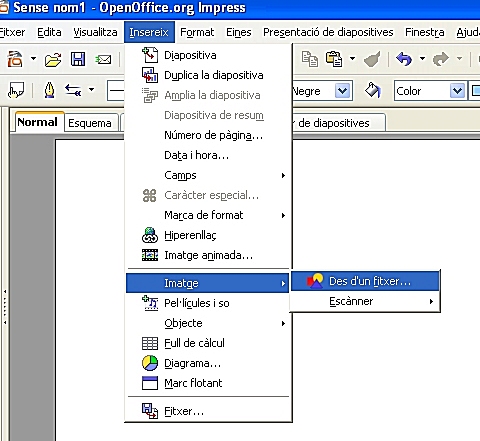The image size is (480, 441).
Task: Switch to the 'de diapositives' view tab
Action: click(x=338, y=123)
